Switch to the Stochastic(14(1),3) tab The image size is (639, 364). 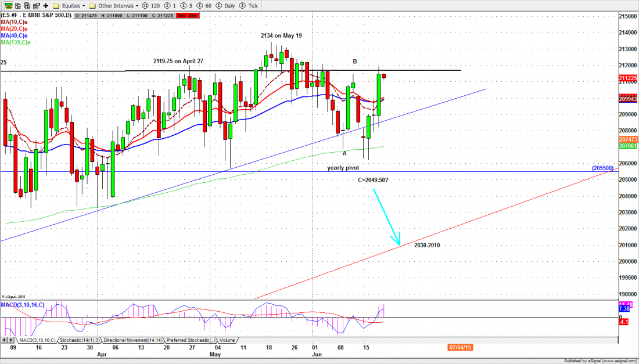click(x=78, y=340)
